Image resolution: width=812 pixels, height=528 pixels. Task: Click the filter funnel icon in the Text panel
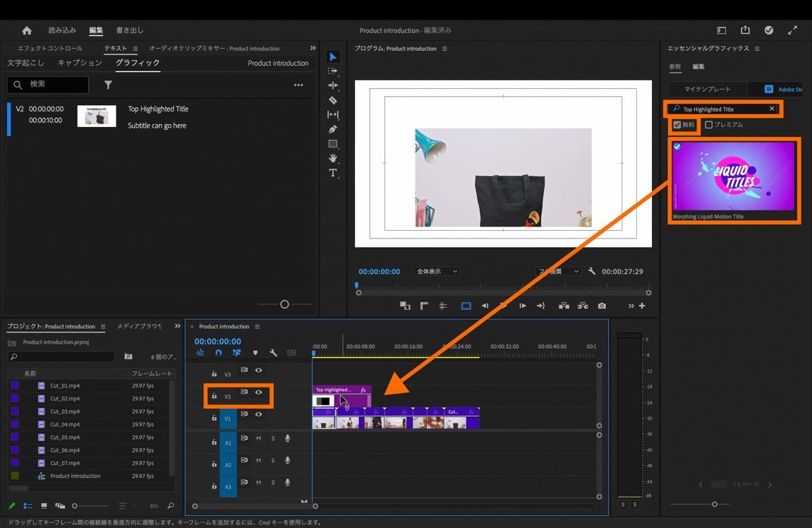pos(108,85)
